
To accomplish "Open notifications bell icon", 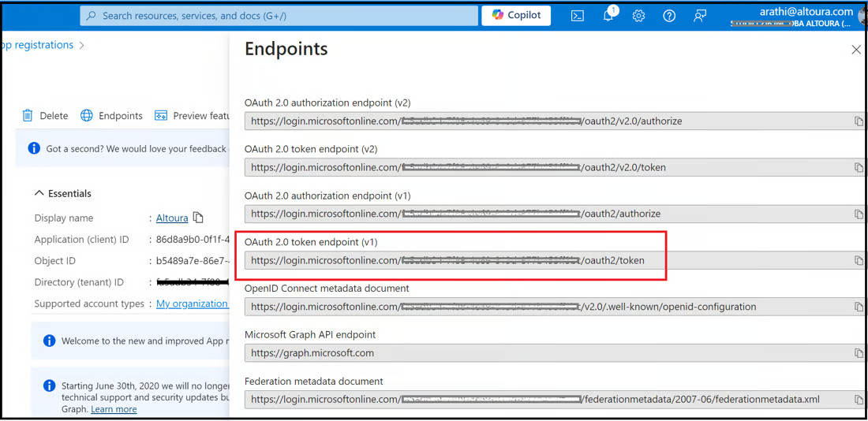I will (608, 16).
